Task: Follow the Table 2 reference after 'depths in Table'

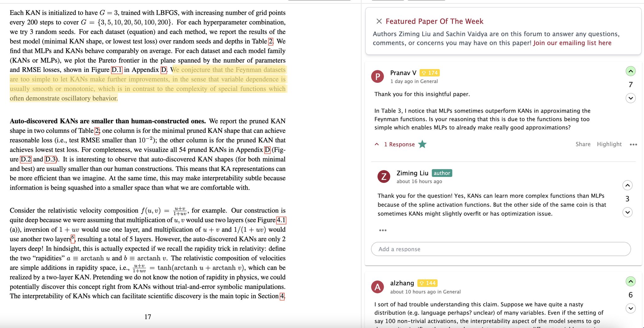Action: point(271,41)
